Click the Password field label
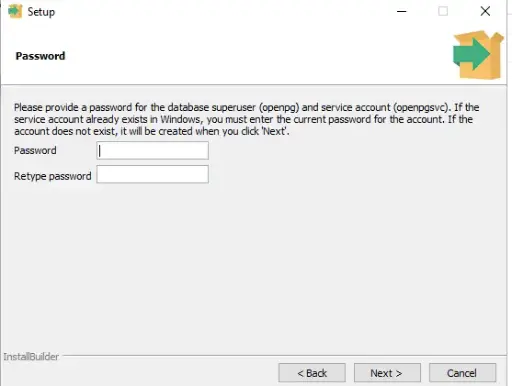Screen dimensions: 512x386 tap(35, 150)
